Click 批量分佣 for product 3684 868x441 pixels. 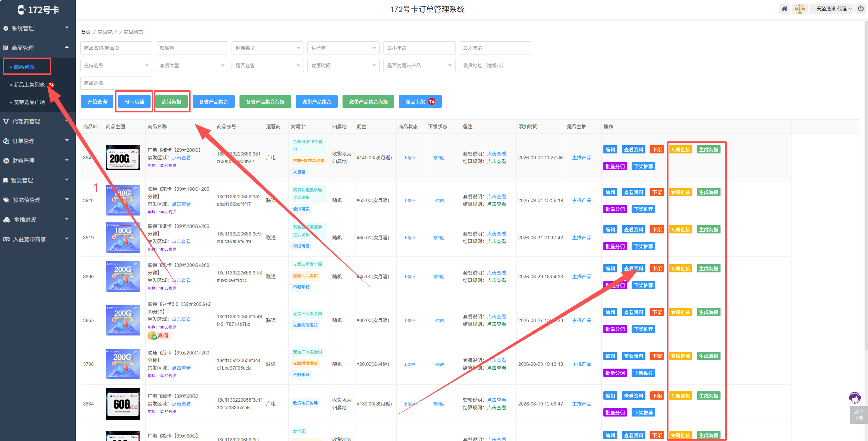615,413
